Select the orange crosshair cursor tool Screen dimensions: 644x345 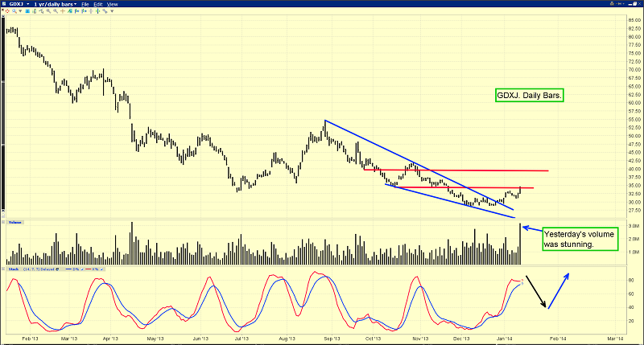62,11
